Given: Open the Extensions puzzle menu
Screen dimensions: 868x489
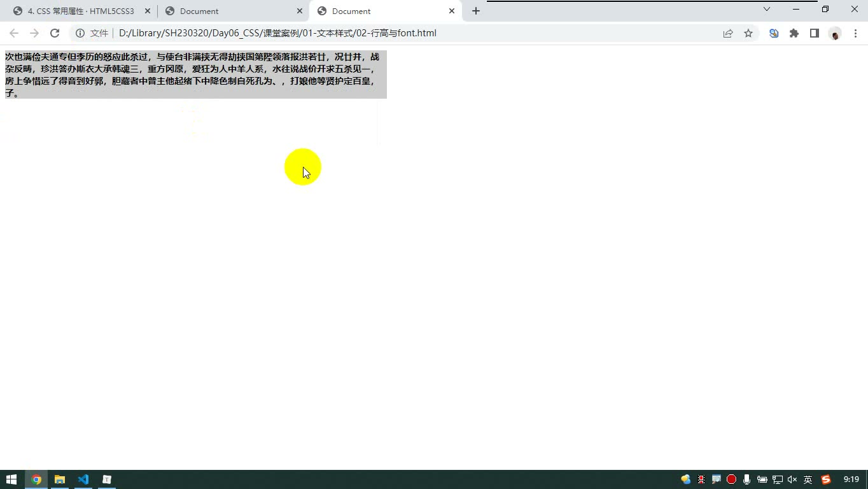Looking at the screenshot, I should pos(794,33).
